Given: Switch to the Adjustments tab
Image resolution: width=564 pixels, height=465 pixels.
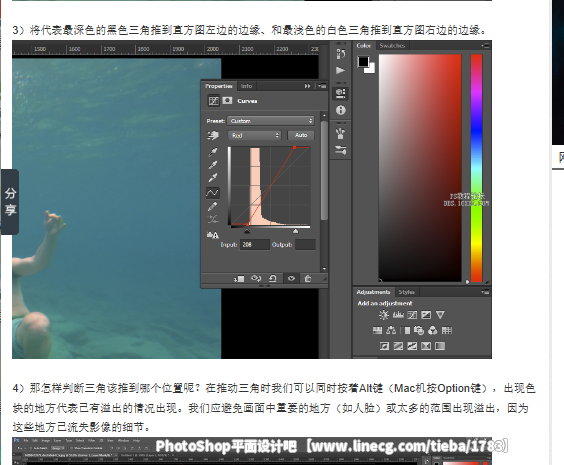Looking at the screenshot, I should click(373, 292).
